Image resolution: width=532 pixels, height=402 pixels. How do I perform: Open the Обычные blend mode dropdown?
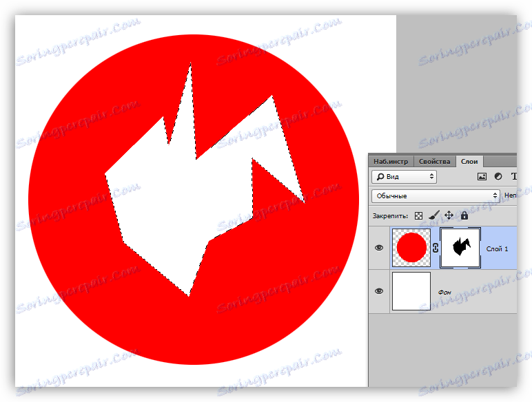tap(436, 196)
